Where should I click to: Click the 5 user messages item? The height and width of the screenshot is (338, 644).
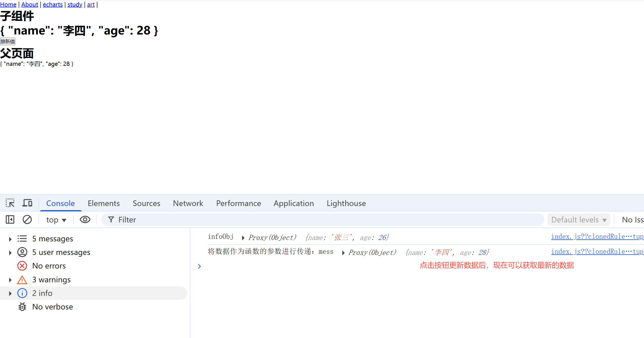tap(61, 252)
